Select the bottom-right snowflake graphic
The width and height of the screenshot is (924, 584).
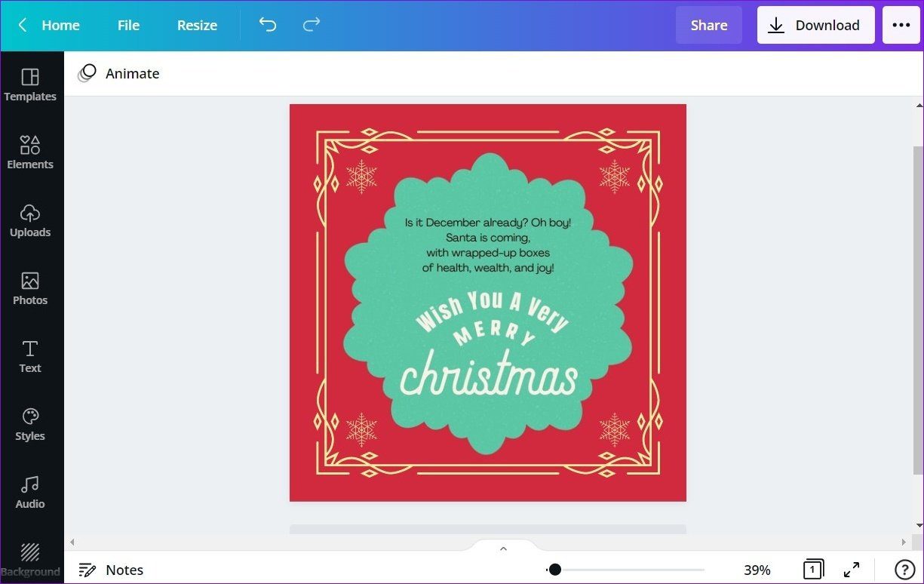coord(615,429)
